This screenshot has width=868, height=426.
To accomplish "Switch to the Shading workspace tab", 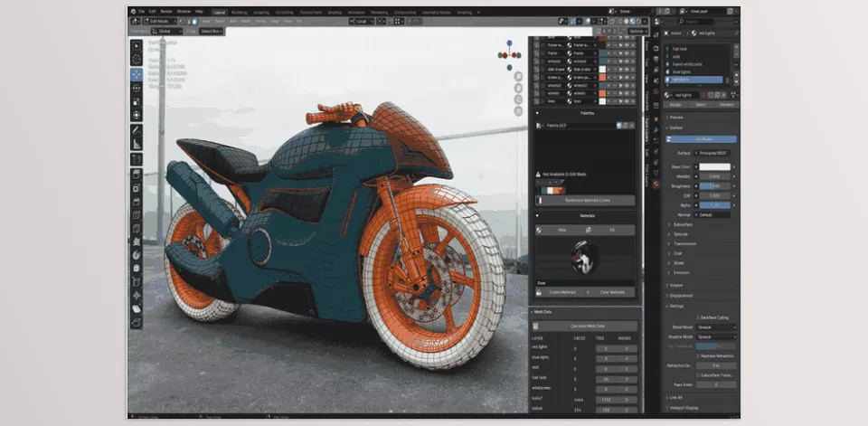I will point(335,12).
